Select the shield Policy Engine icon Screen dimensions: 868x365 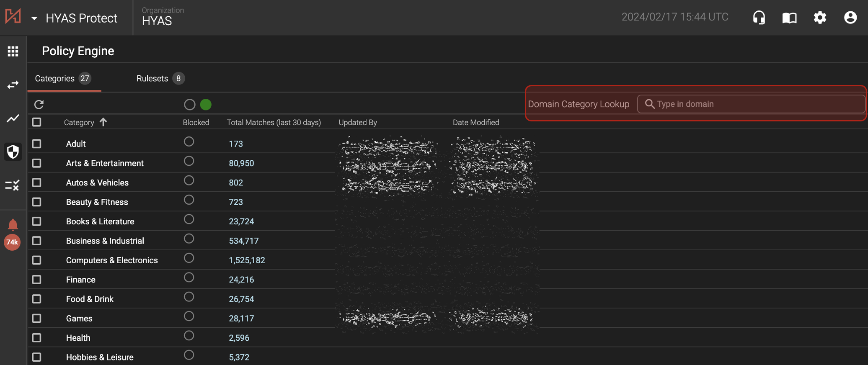pos(13,152)
